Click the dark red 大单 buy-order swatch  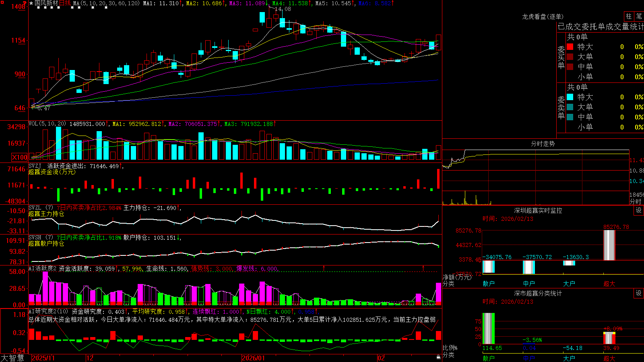point(570,57)
